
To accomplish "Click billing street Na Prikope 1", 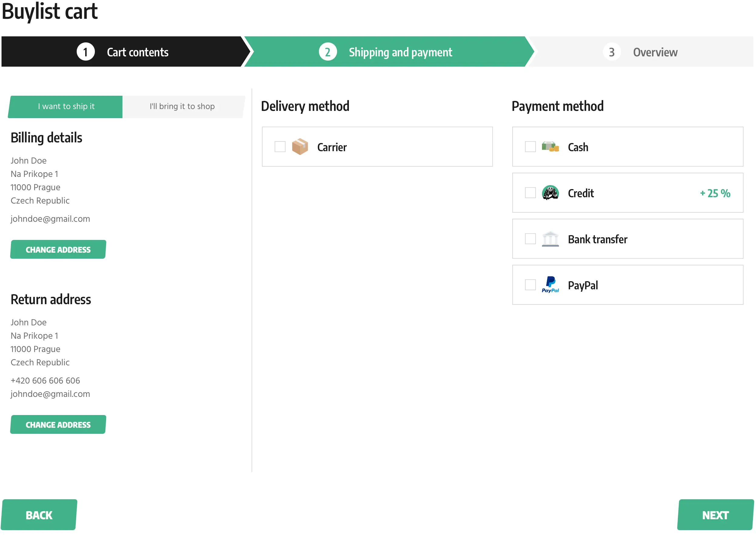I will (x=34, y=174).
